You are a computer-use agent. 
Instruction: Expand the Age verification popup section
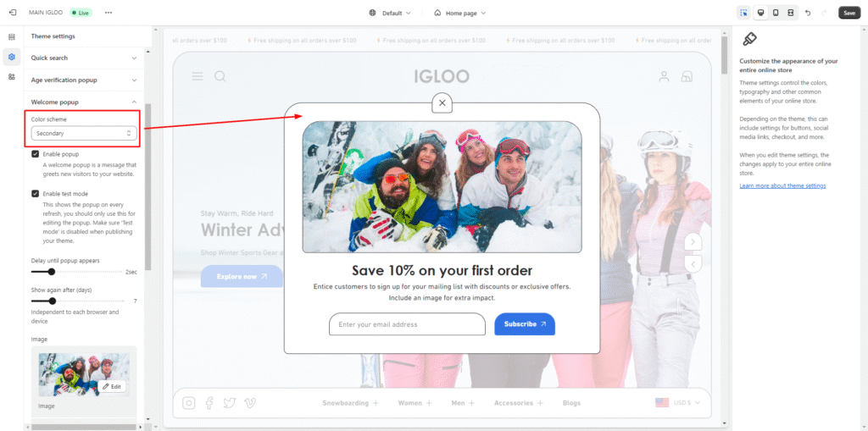coord(134,80)
